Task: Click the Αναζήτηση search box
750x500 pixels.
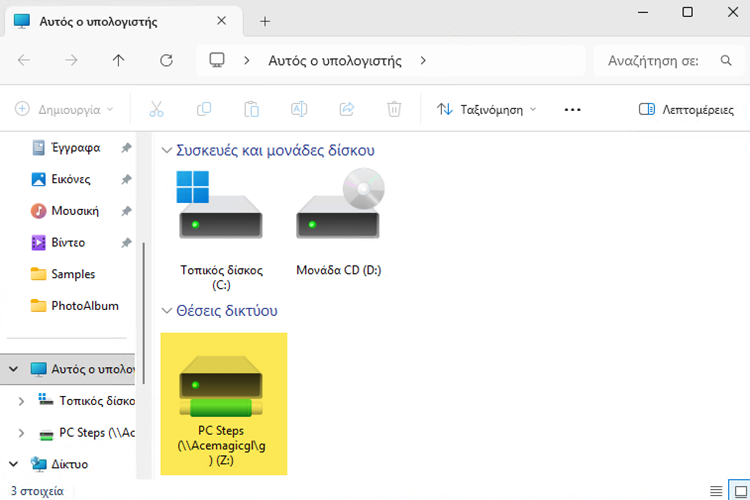Action: coord(660,60)
